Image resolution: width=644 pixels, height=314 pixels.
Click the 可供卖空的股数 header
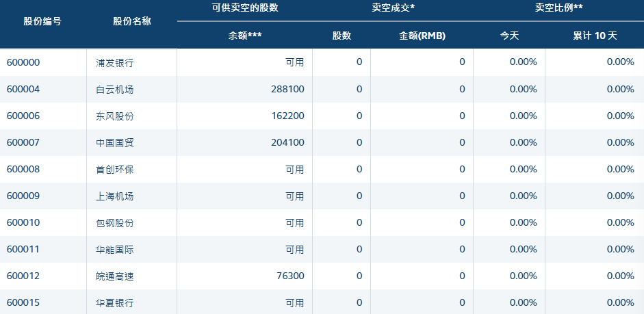tap(245, 8)
